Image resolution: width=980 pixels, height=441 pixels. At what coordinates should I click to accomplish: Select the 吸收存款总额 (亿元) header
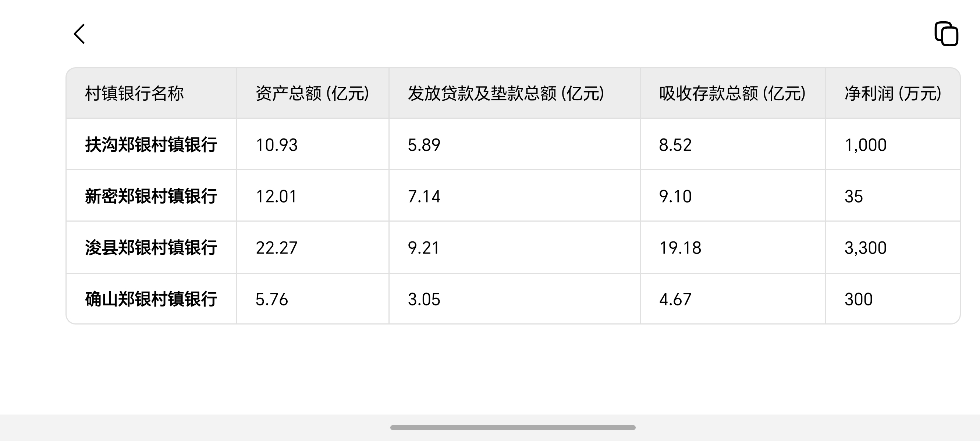(x=732, y=93)
